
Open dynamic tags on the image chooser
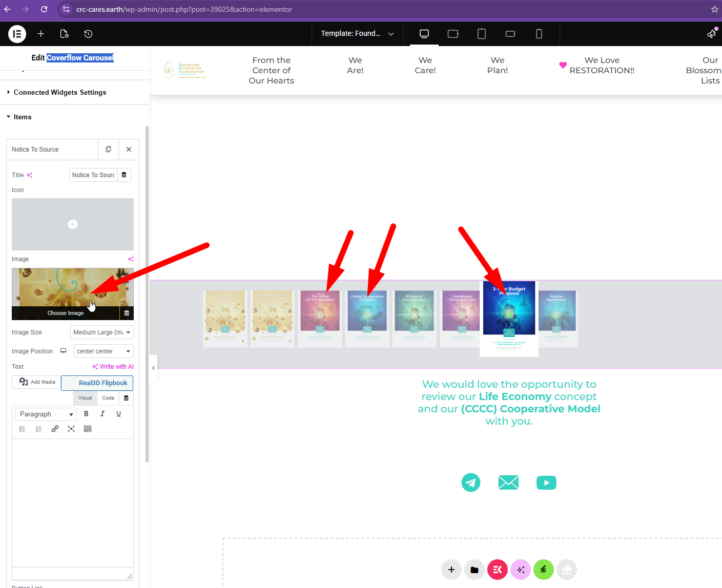click(x=127, y=313)
